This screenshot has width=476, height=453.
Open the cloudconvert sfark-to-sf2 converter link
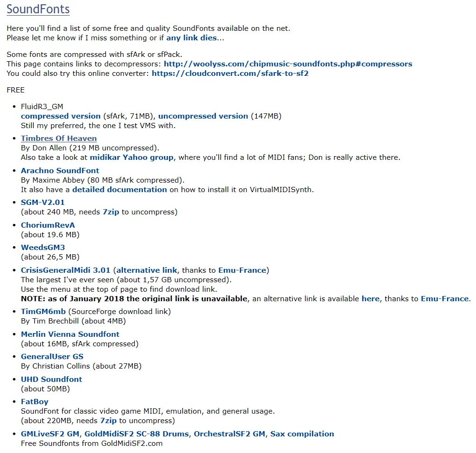coord(230,74)
